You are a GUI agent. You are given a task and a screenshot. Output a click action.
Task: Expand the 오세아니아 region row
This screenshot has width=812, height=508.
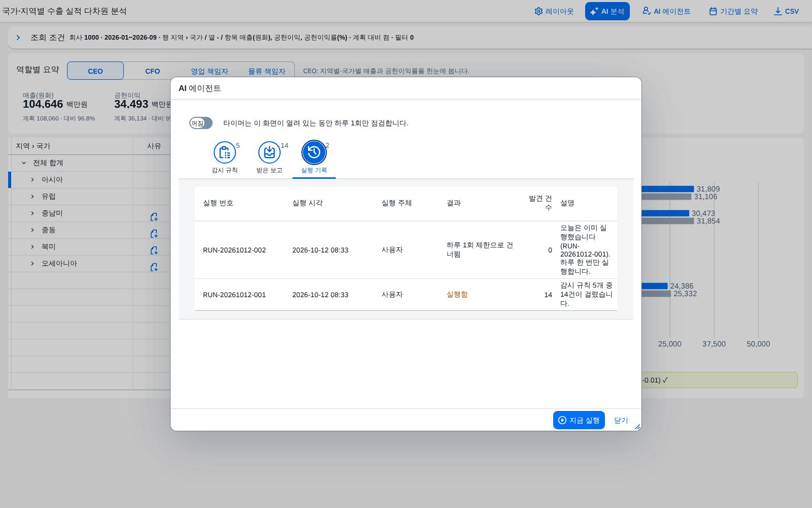[x=32, y=264]
